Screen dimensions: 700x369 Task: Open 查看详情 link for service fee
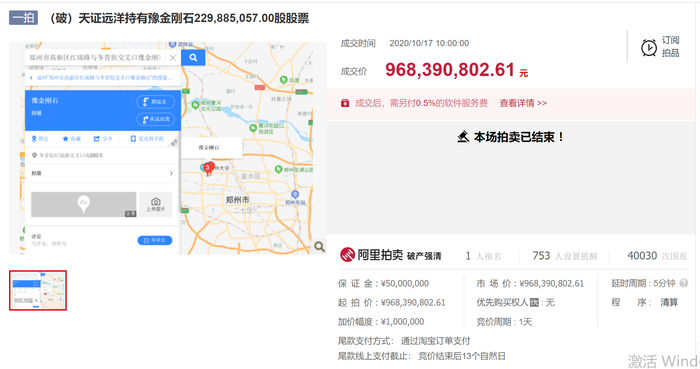click(523, 103)
